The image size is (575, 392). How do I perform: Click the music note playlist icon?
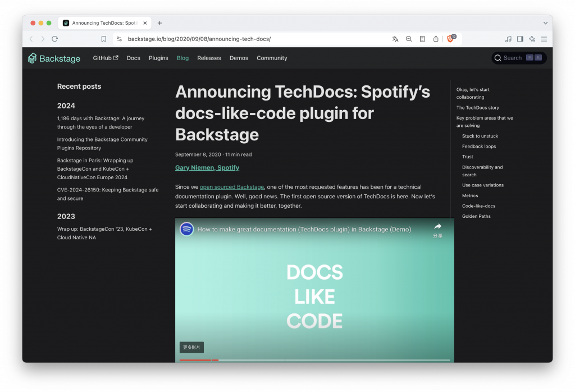(x=508, y=39)
